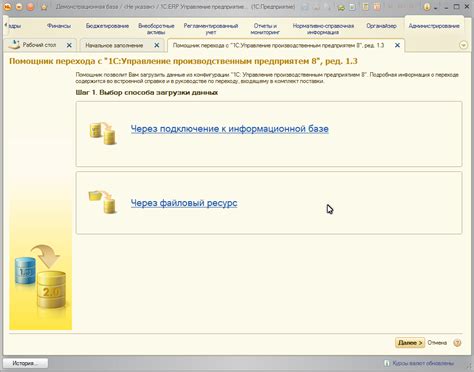
Task: Maximize the 1C window
Action: pos(456,7)
